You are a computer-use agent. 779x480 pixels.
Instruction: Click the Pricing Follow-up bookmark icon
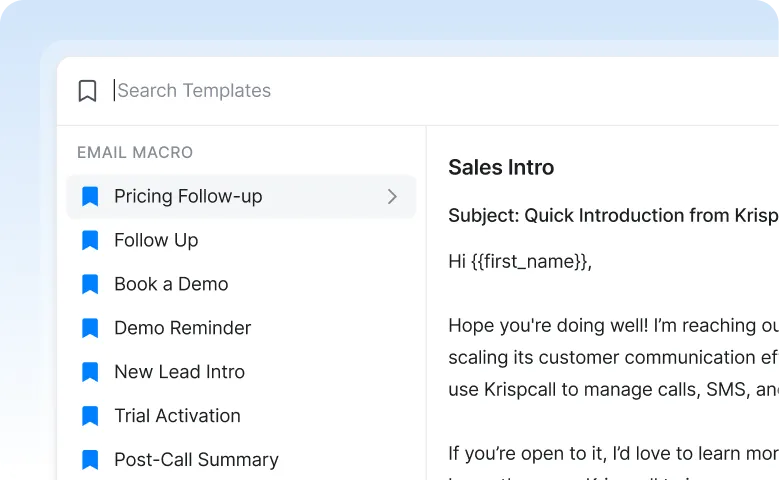(x=90, y=197)
